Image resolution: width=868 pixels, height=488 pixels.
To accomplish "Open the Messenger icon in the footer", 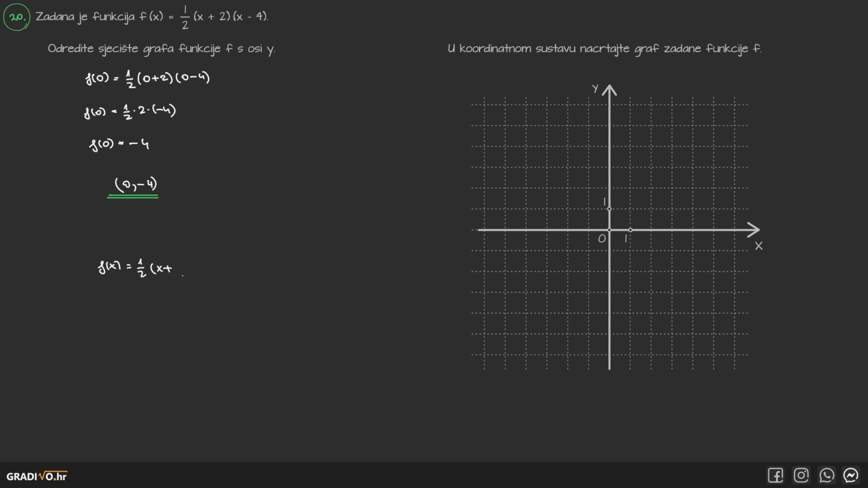I will pos(851,475).
